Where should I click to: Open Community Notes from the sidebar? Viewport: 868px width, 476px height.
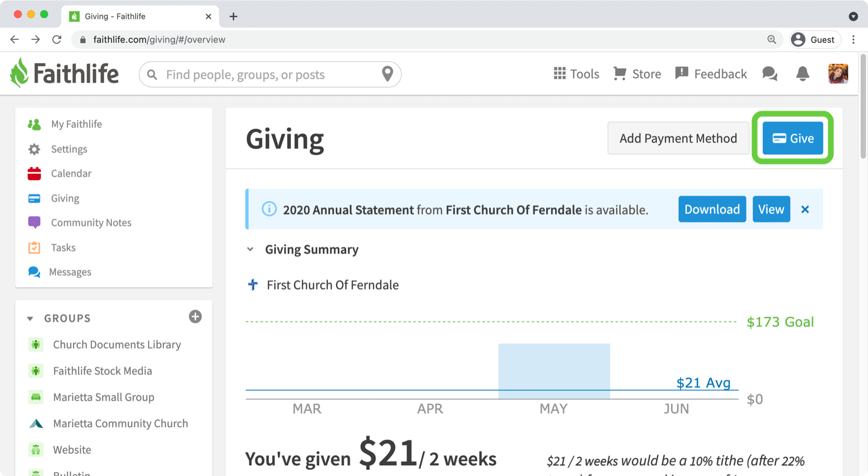[91, 223]
